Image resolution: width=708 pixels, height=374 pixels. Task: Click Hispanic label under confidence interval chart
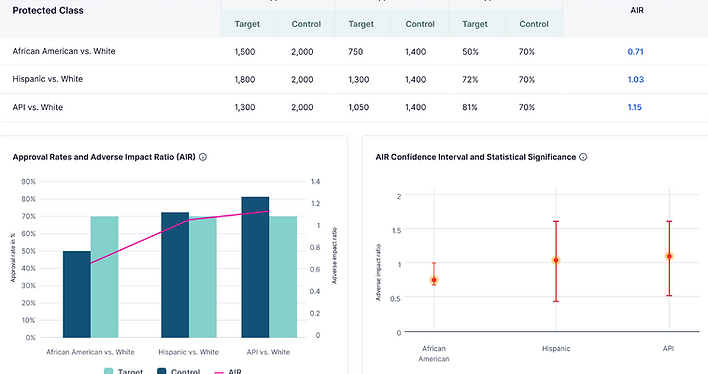556,349
